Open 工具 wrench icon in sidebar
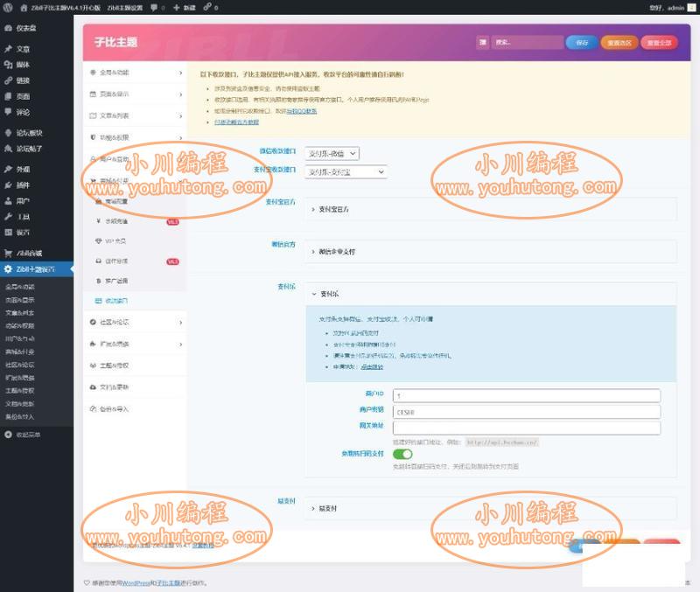The width and height of the screenshot is (700, 592). click(x=8, y=217)
